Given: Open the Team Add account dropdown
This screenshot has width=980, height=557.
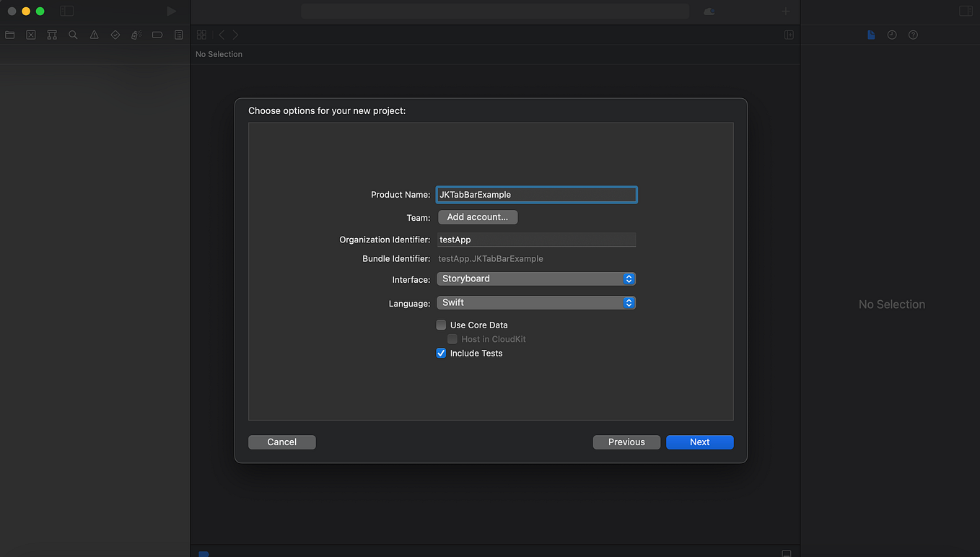Looking at the screenshot, I should (x=477, y=216).
